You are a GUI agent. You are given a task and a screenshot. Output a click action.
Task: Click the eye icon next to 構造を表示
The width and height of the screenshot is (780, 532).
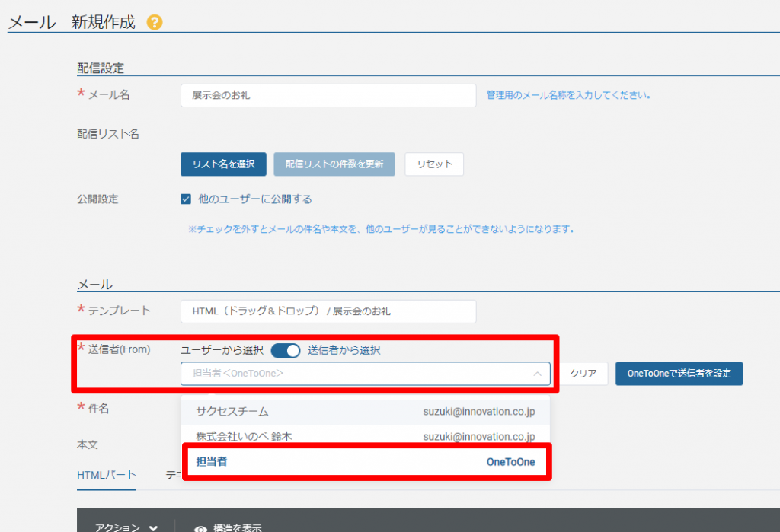[200, 527]
